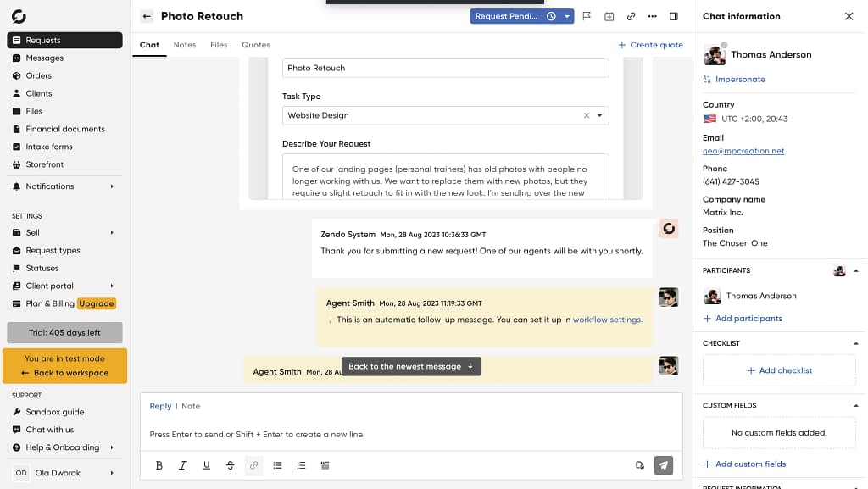Viewport: 868px width, 489px height.
Task: Open Chat with us support
Action: click(64, 430)
